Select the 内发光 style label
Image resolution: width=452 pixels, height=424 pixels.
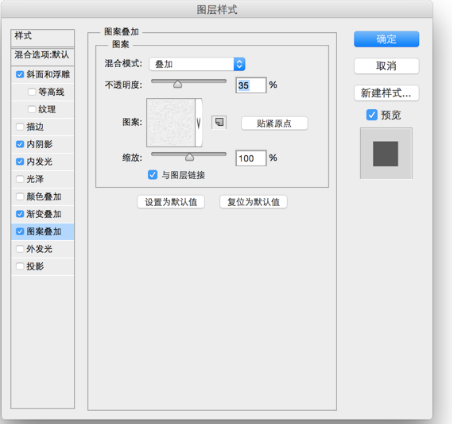(40, 162)
